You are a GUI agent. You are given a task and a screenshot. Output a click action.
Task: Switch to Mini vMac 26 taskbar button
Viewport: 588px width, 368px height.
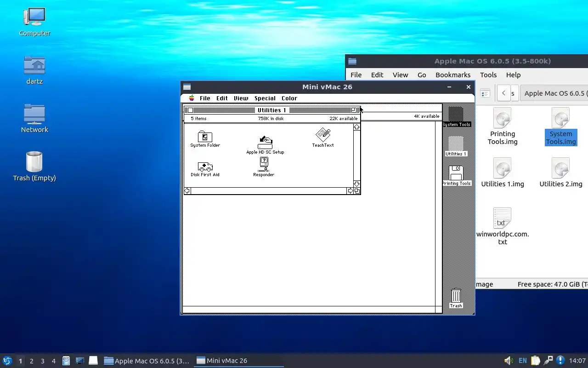(x=239, y=361)
